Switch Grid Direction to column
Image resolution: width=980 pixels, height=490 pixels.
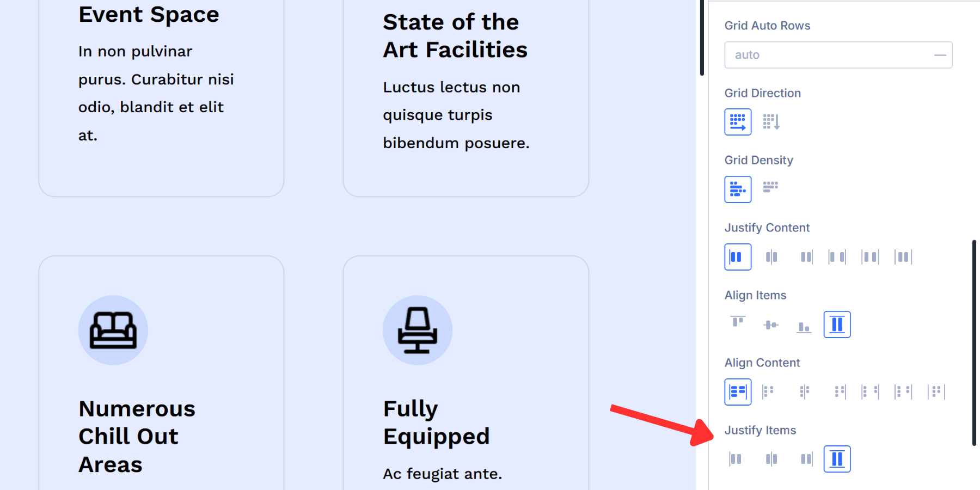click(771, 121)
